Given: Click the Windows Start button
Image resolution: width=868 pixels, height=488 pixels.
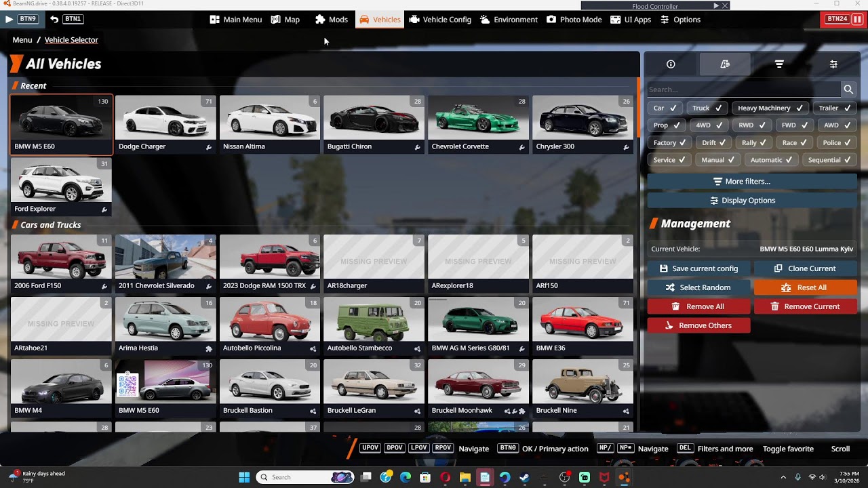Looking at the screenshot, I should click(x=244, y=477).
